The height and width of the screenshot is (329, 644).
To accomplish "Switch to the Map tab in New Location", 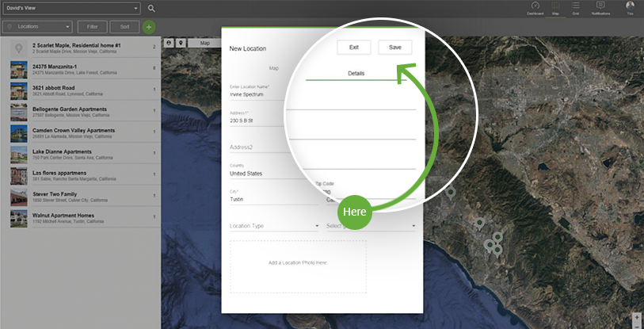I will (274, 68).
